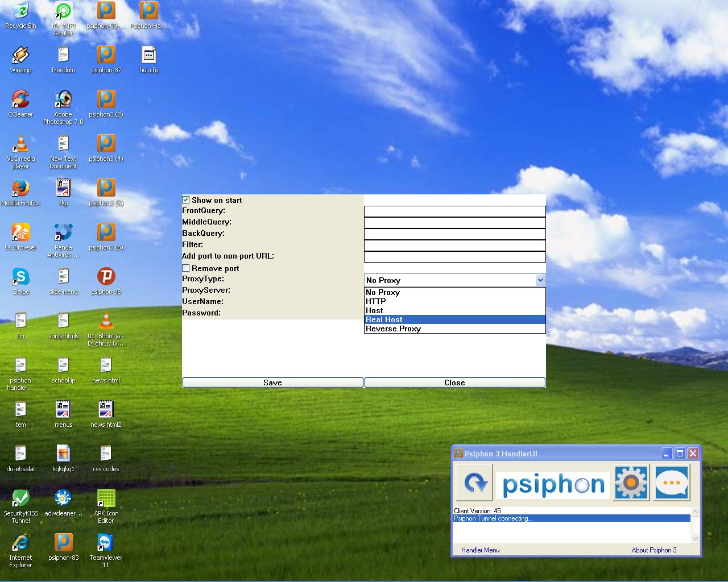Select the psiphon3 (6) desktop icon

(x=106, y=237)
